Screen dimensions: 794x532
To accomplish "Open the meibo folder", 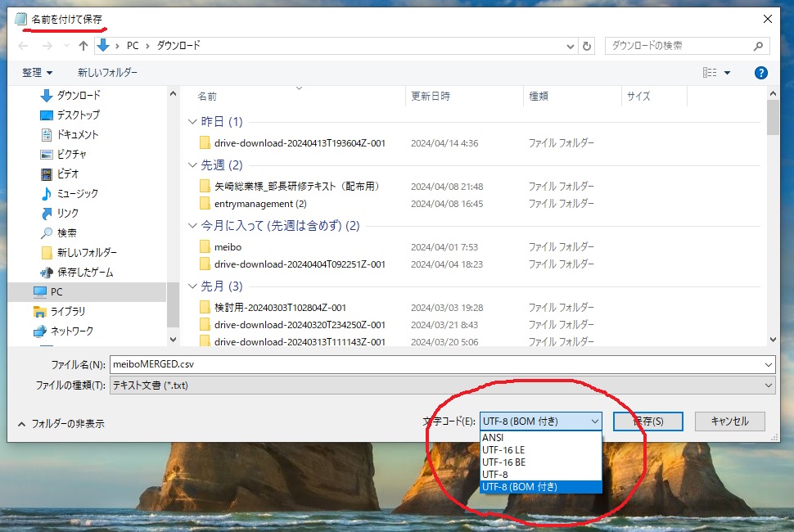I will (228, 246).
